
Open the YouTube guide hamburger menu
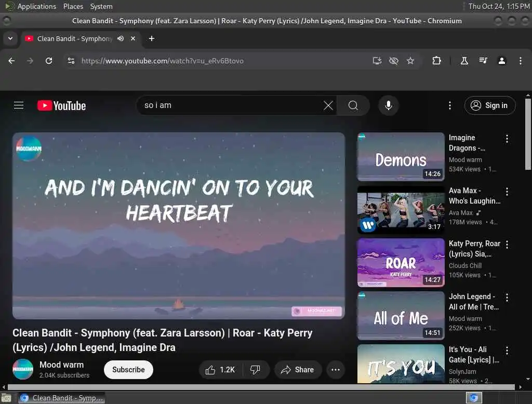coord(19,105)
